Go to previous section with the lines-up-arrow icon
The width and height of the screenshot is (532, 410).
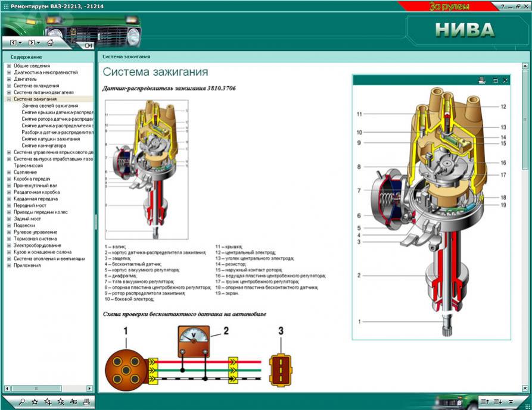point(485,402)
